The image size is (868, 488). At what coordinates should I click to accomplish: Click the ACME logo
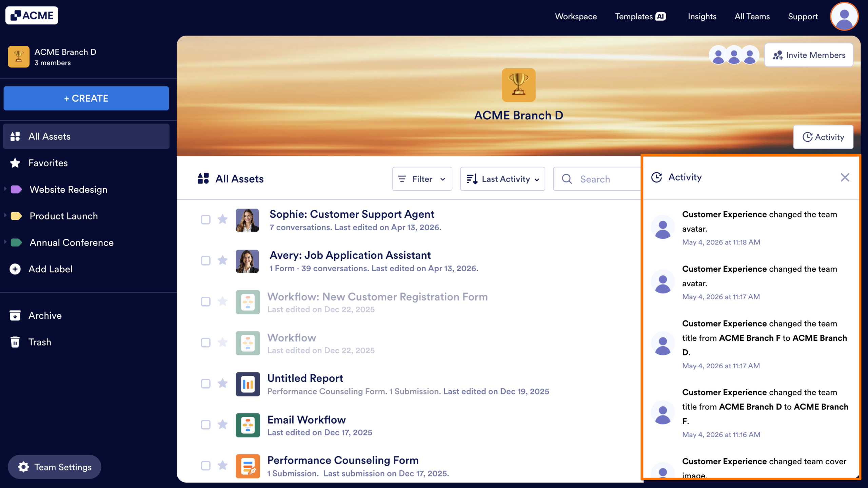click(x=32, y=16)
